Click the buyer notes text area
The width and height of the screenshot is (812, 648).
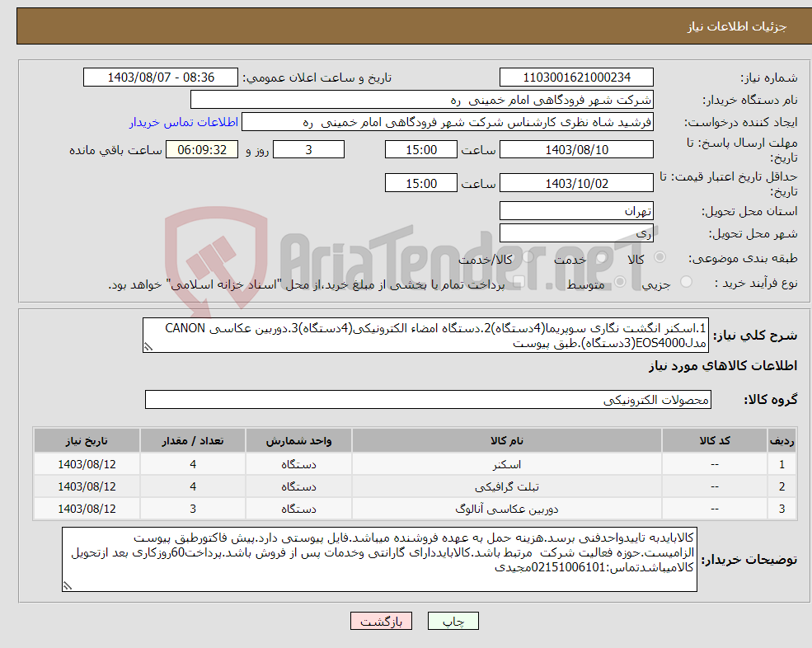click(x=379, y=560)
